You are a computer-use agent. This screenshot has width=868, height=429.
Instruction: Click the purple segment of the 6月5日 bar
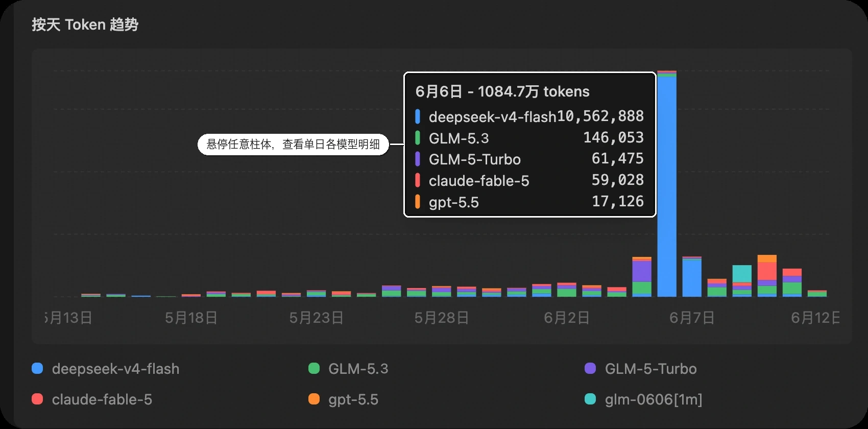pyautogui.click(x=642, y=271)
